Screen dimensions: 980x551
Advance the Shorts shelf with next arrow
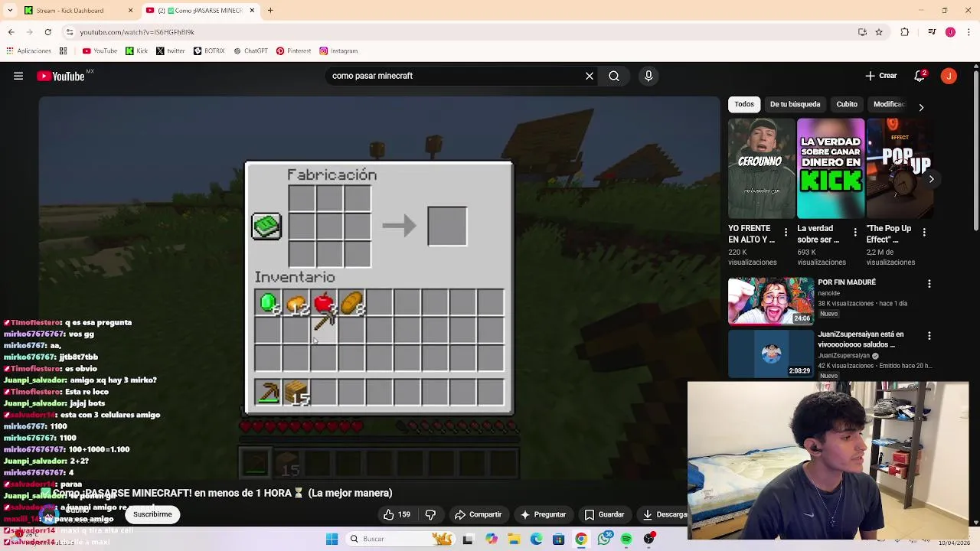tap(931, 179)
